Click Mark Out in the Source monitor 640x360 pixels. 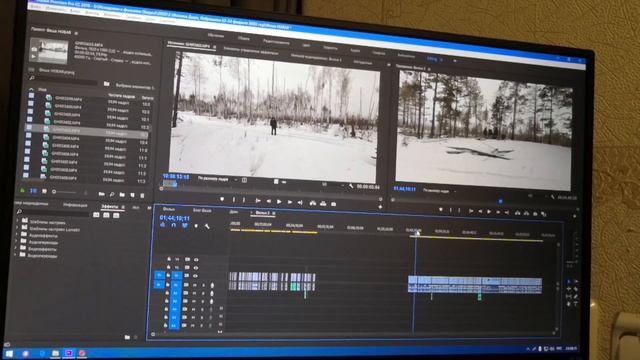coord(244,200)
